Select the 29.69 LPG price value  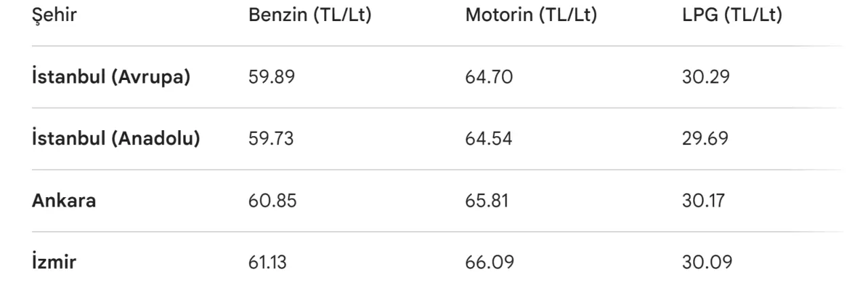click(705, 139)
